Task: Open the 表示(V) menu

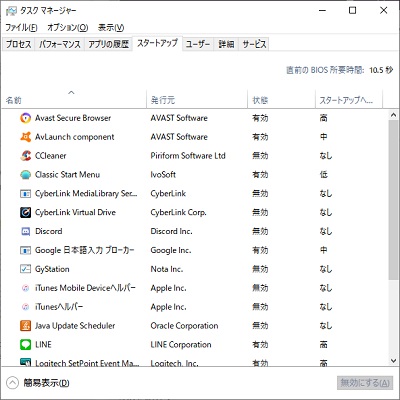Action: pos(111,28)
